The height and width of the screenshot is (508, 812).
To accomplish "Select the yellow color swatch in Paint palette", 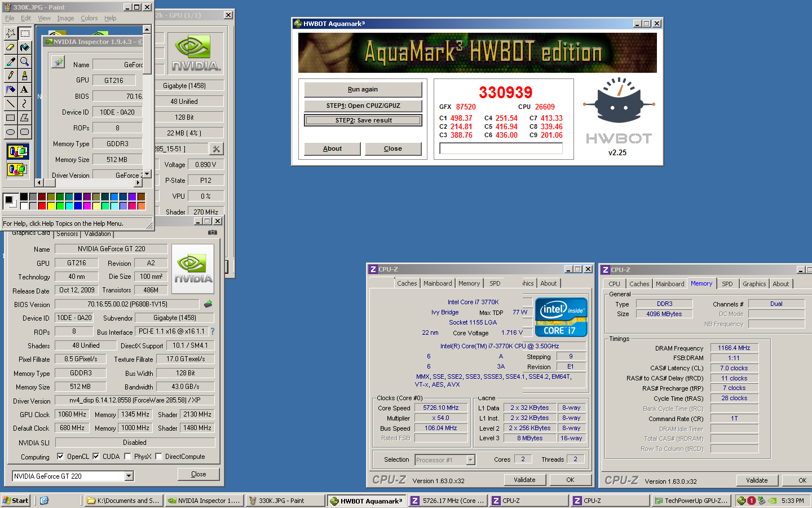I will [51, 205].
